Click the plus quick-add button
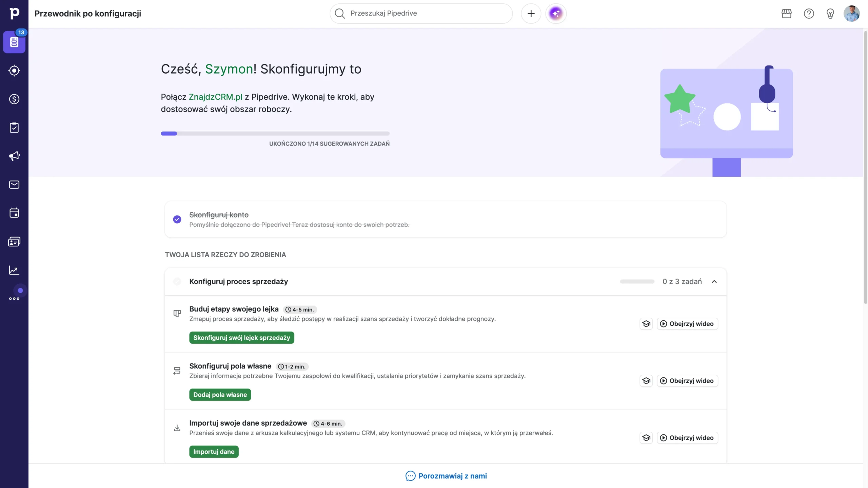Screen dimensions: 868x488 [x=531, y=14]
